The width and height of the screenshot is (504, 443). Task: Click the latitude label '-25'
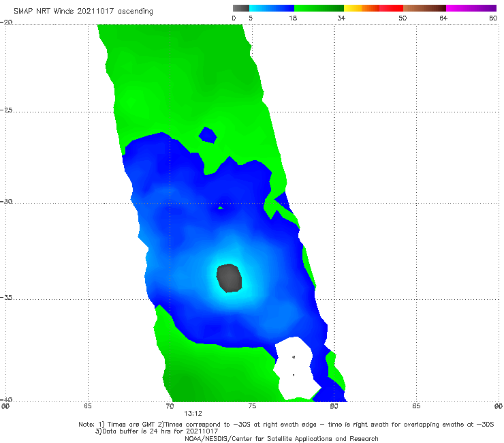pos(6,110)
